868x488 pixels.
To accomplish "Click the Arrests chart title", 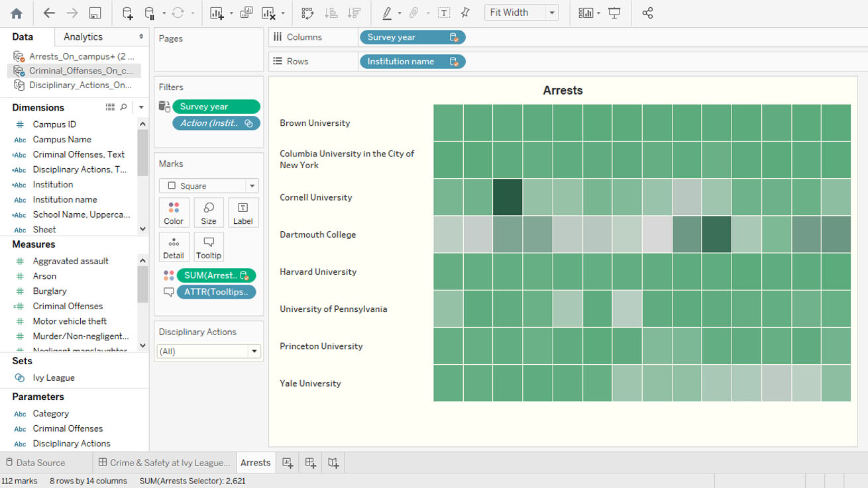I will pyautogui.click(x=563, y=91).
